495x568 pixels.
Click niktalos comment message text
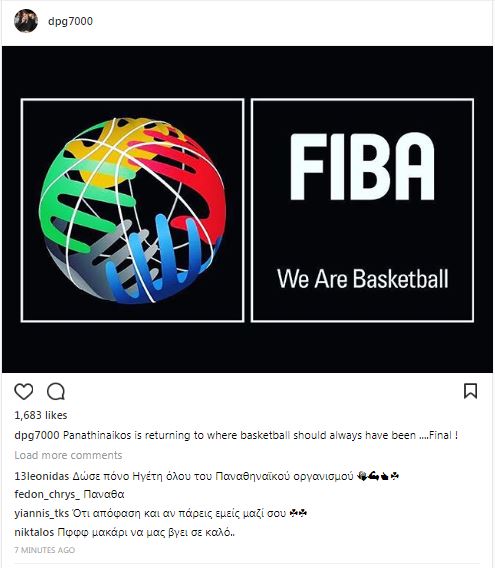tap(146, 532)
